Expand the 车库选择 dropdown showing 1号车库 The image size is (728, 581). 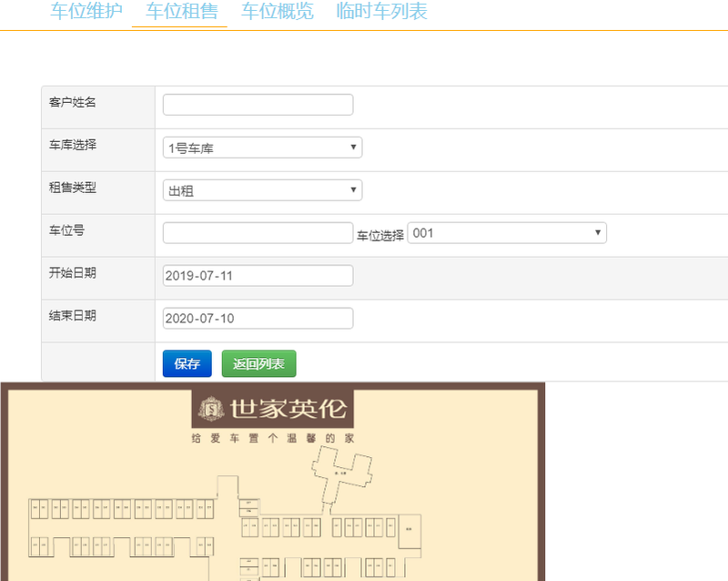click(x=262, y=148)
